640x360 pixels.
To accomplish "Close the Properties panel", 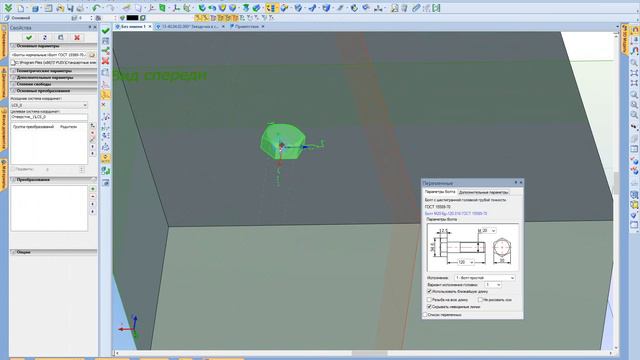I will [x=95, y=27].
